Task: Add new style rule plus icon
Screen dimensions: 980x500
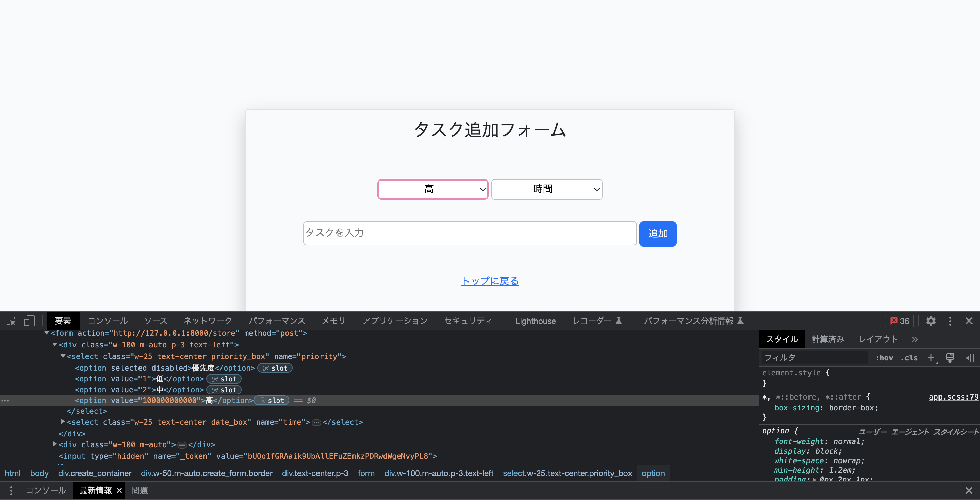Action: (931, 358)
